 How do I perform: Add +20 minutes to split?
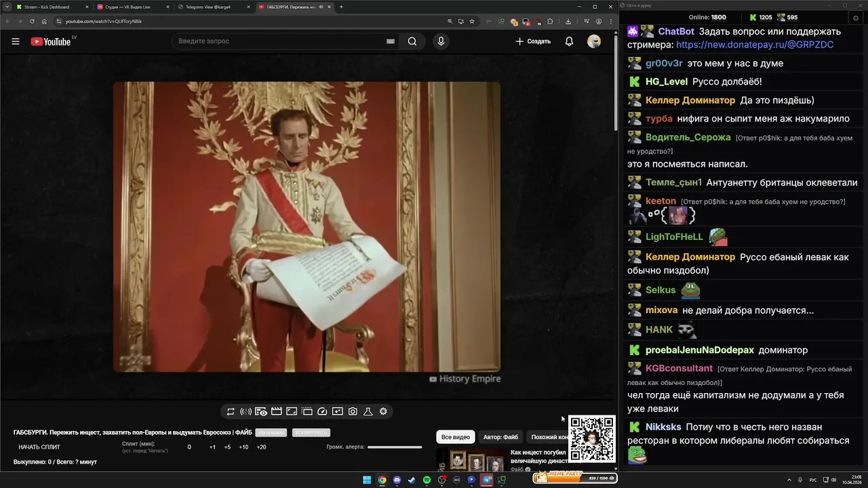[x=261, y=447]
